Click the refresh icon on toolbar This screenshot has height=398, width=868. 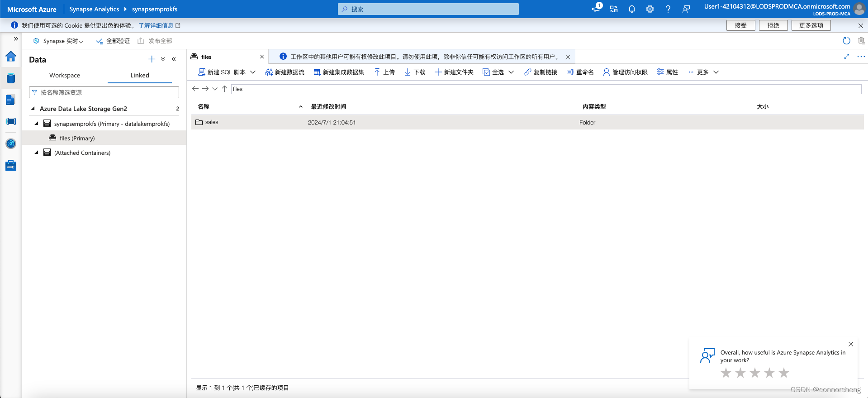(847, 41)
